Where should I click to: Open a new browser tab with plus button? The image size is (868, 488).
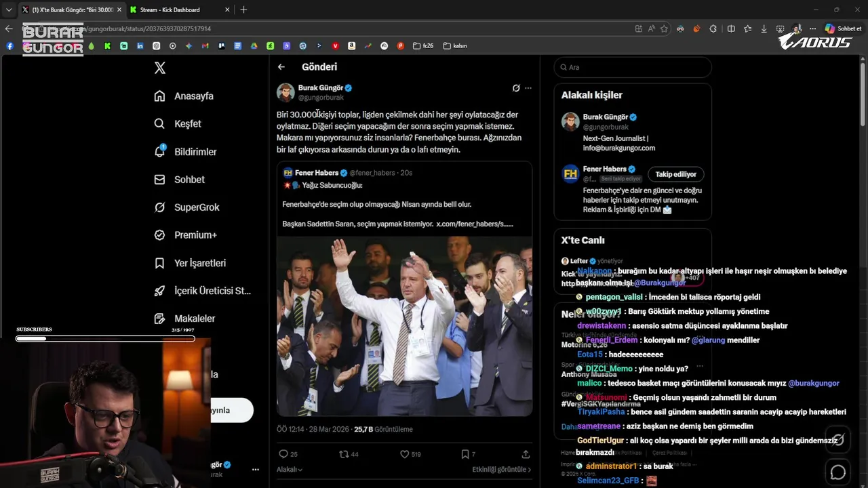click(243, 9)
